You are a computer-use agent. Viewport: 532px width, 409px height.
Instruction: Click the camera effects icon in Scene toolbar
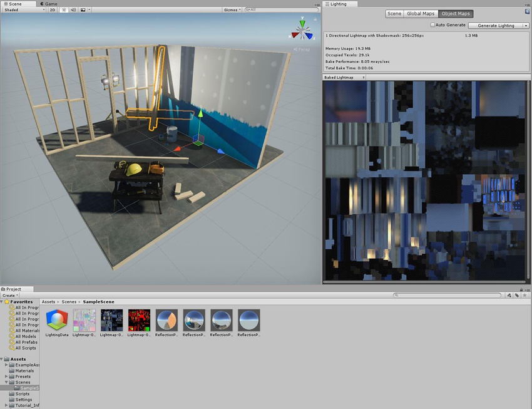point(83,9)
